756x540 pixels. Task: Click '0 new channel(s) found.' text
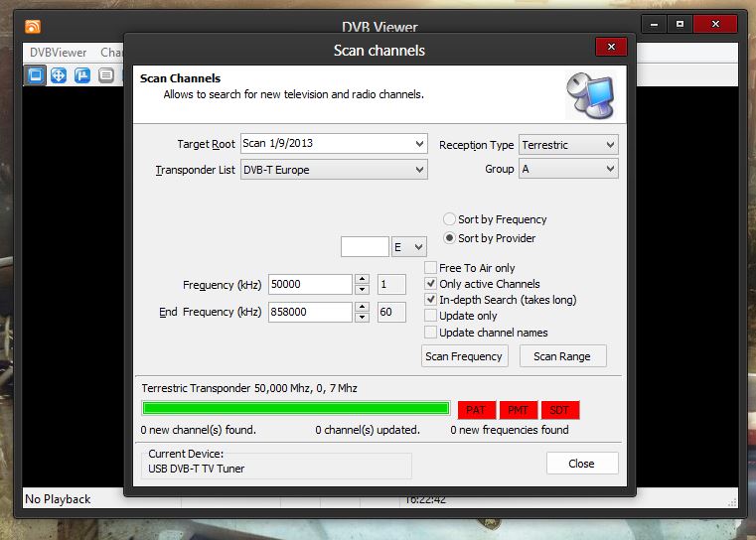[x=198, y=430]
